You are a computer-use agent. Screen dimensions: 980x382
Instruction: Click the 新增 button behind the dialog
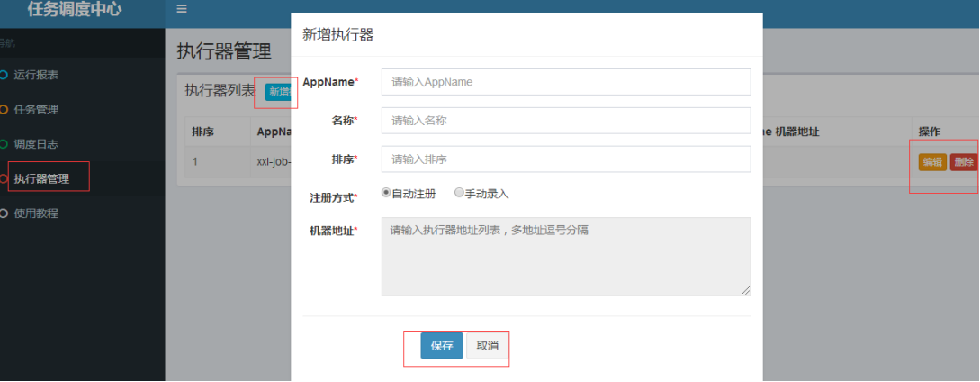point(278,92)
